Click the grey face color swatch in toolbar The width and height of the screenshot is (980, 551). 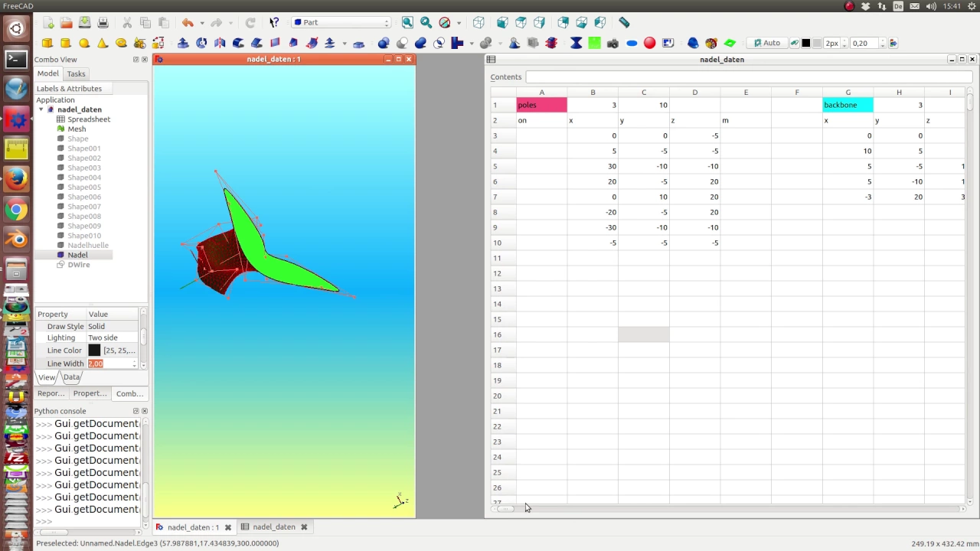click(x=817, y=44)
